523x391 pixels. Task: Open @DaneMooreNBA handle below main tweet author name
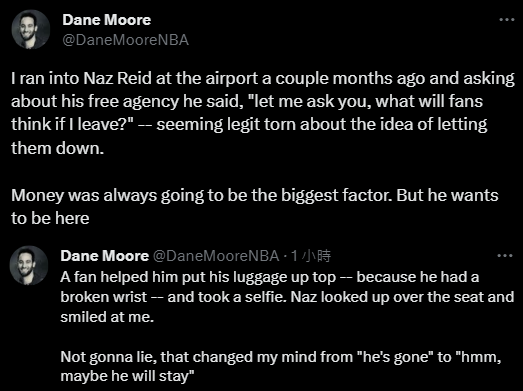pyautogui.click(x=125, y=40)
